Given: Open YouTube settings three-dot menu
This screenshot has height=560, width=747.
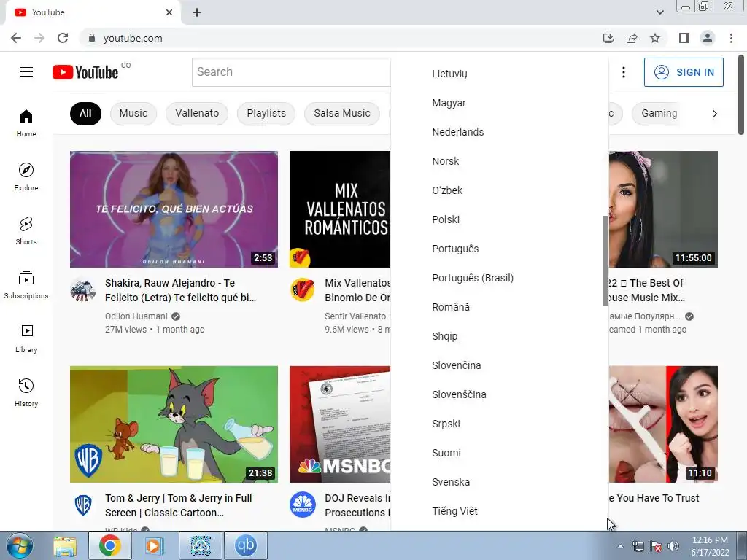Looking at the screenshot, I should (623, 72).
